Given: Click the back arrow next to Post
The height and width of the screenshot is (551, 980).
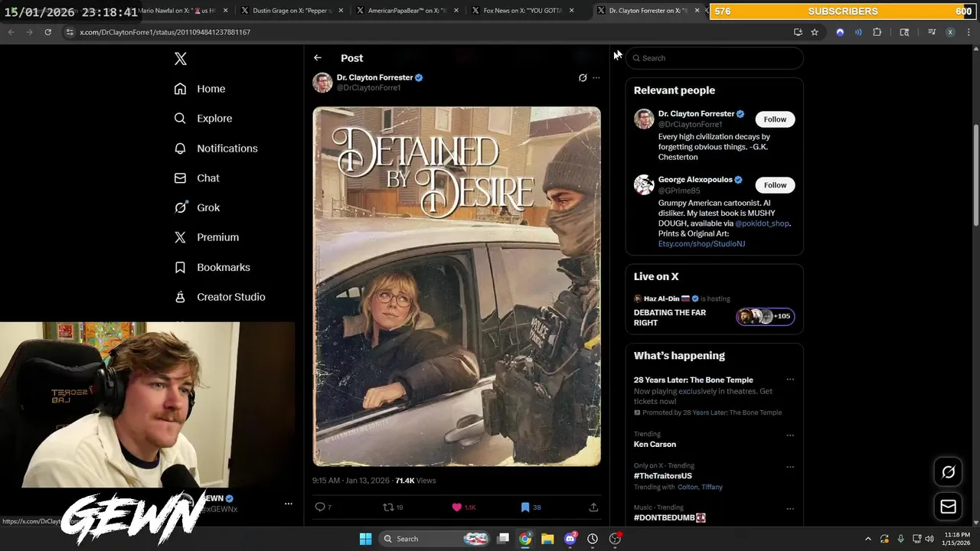Looking at the screenshot, I should point(318,58).
